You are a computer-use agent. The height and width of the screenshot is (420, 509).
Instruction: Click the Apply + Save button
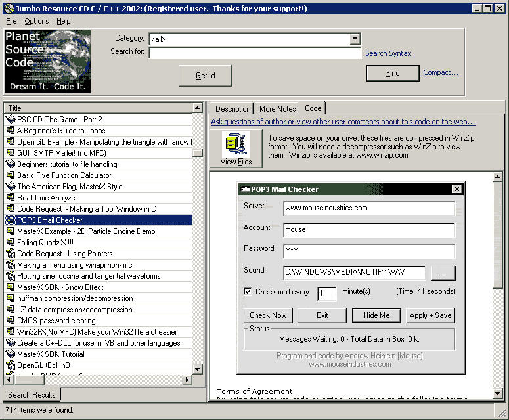click(430, 315)
